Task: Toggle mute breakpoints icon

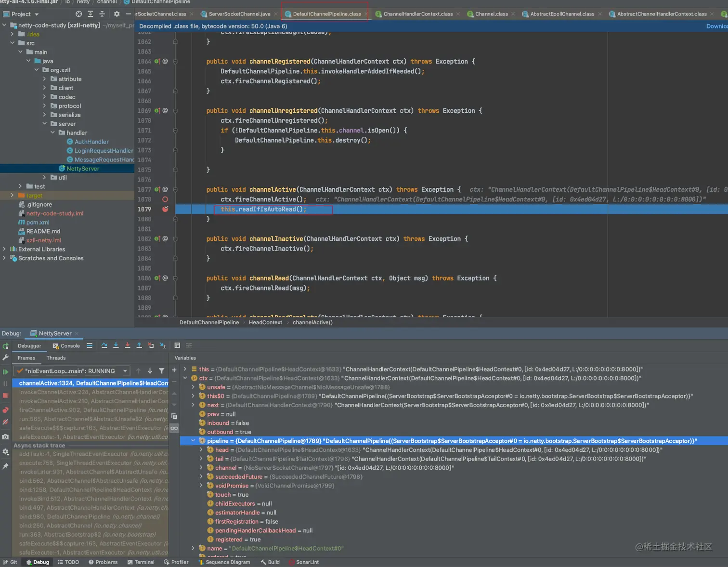Action: [5, 422]
